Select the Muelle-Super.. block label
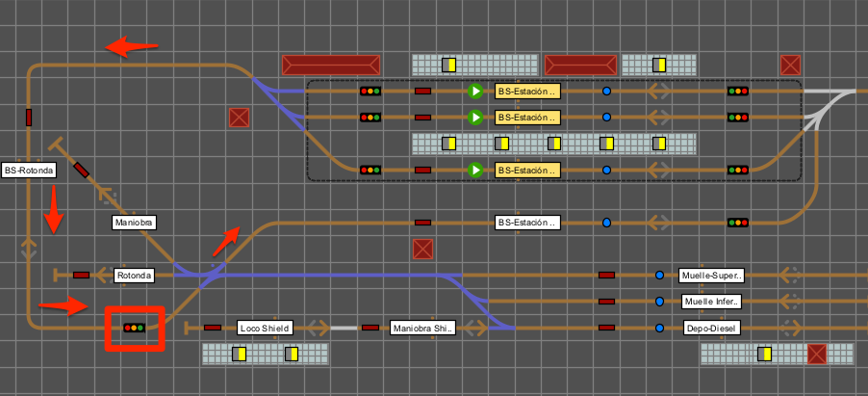 tap(711, 276)
